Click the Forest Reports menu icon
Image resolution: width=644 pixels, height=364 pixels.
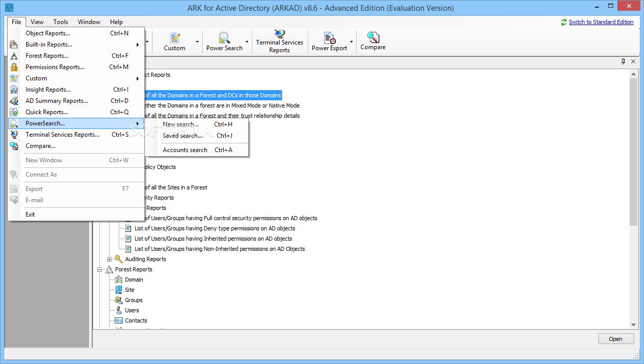tap(14, 56)
